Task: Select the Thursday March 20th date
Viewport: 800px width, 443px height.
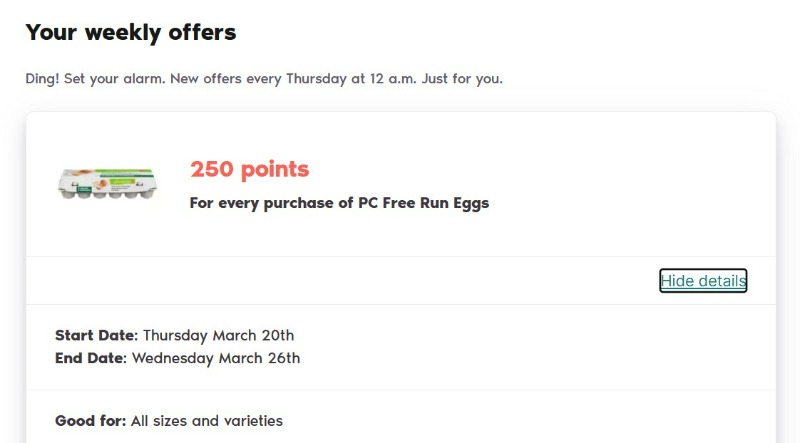Action: 218,335
